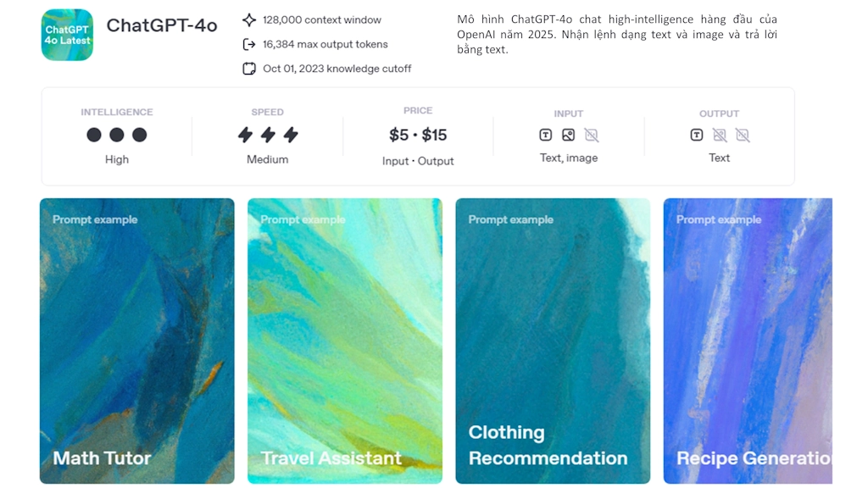This screenshot has width=868, height=488.
Task: Click the context window sparkle icon
Action: tap(249, 20)
